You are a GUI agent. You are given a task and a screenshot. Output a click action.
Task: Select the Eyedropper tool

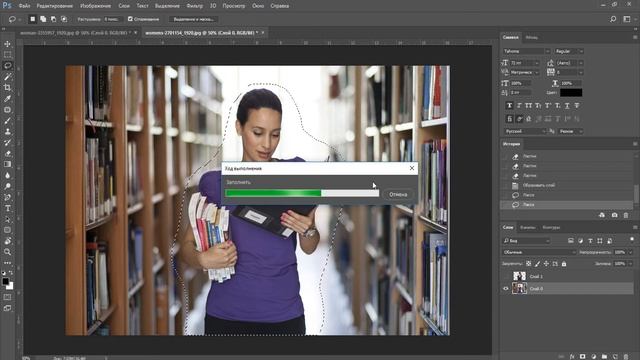(x=7, y=99)
